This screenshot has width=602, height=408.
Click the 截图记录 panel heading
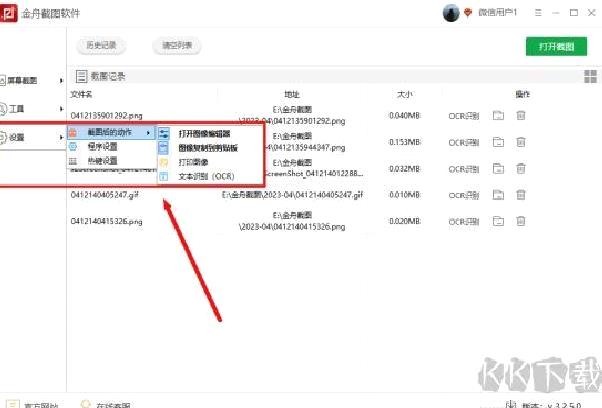(x=108, y=76)
